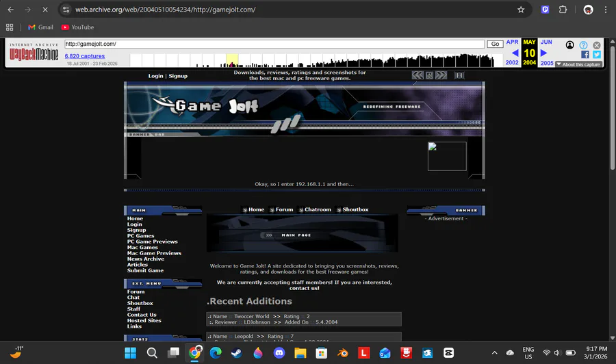Open Mac Game Previews in the main menu
The width and height of the screenshot is (616, 364).
pyautogui.click(x=154, y=253)
